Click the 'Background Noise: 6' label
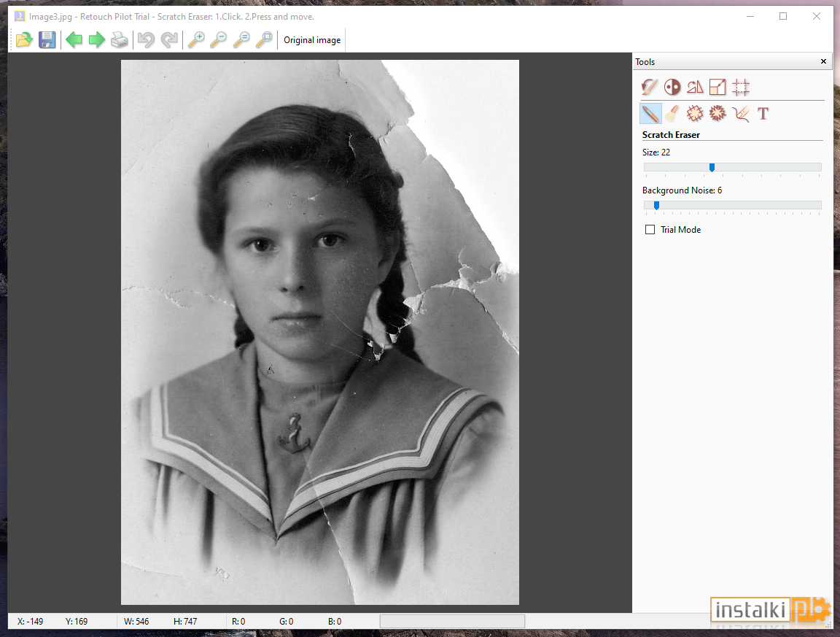This screenshot has height=637, width=840. point(682,190)
